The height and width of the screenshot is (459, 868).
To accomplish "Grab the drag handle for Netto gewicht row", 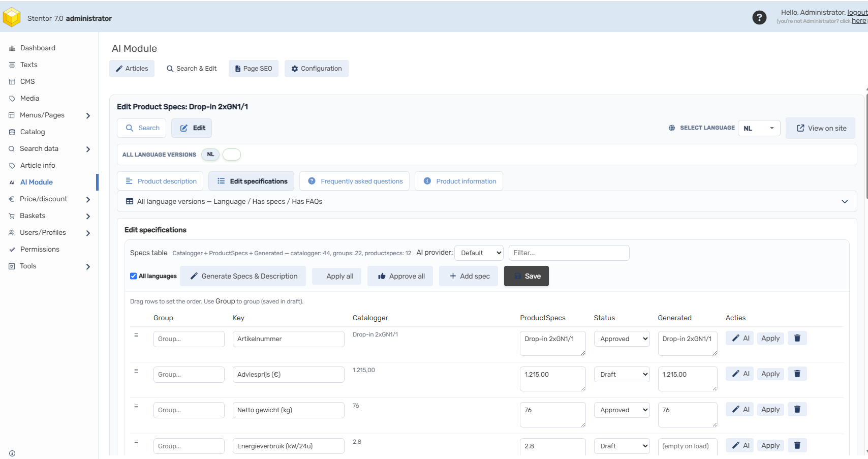I will point(136,407).
